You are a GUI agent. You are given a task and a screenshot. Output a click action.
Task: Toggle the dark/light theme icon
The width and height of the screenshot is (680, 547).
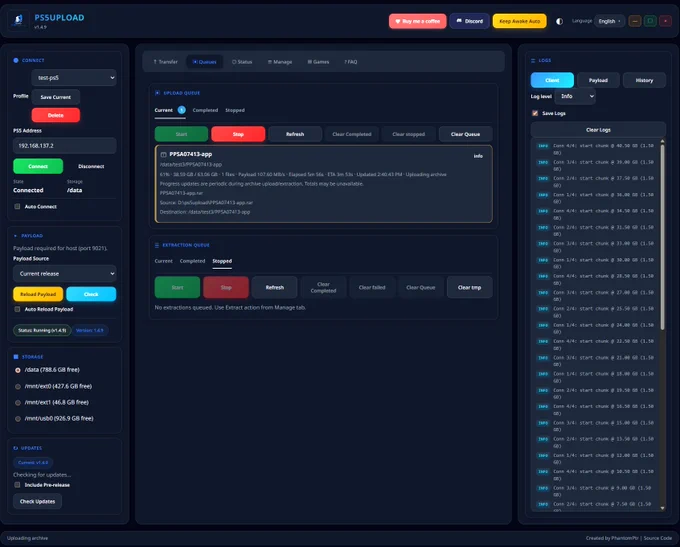pyautogui.click(x=559, y=21)
